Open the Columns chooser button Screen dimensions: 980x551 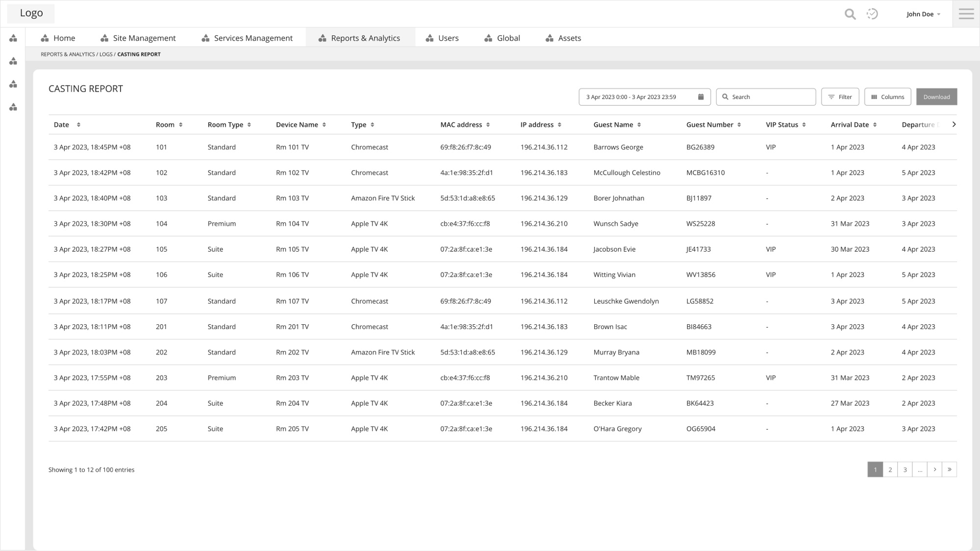coord(887,97)
